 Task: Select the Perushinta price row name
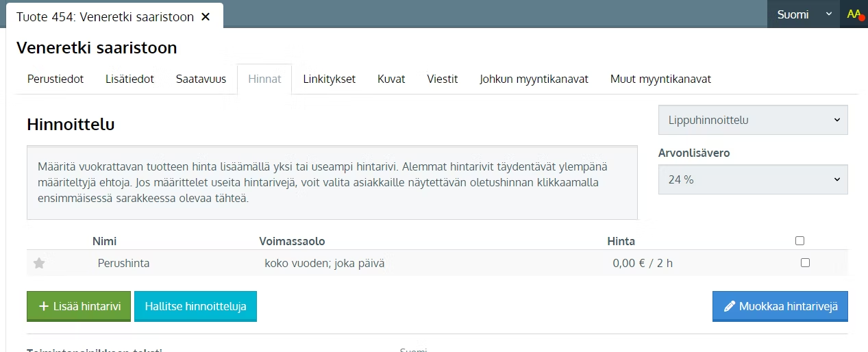[x=123, y=263]
